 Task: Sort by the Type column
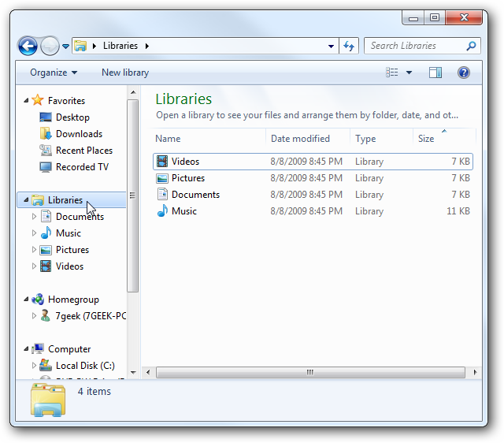point(365,139)
